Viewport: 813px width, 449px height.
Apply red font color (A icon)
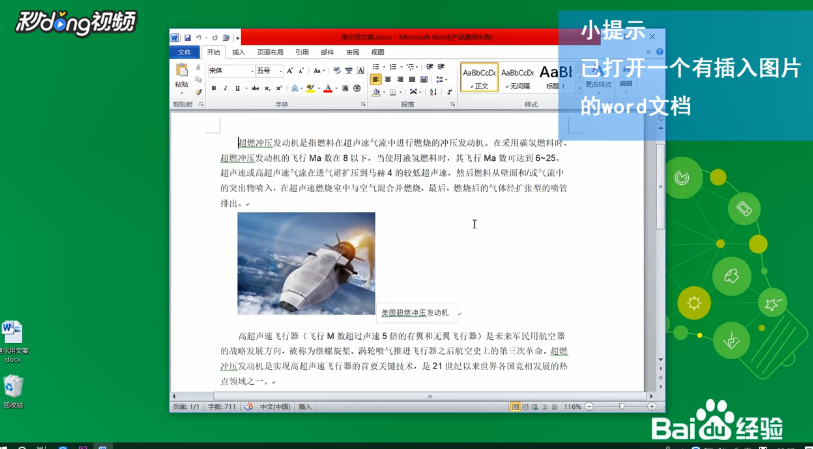pyautogui.click(x=328, y=88)
